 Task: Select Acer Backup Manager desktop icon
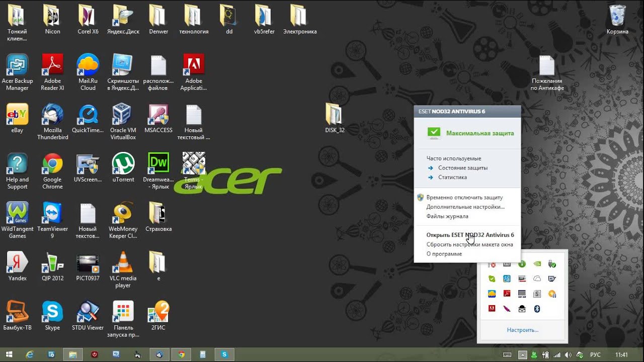17,73
